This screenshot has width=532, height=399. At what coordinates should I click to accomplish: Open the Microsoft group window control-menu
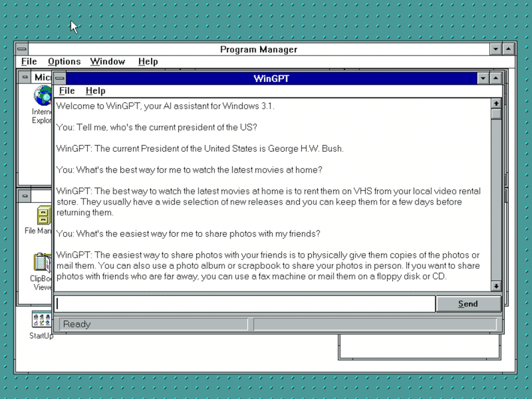point(24,76)
